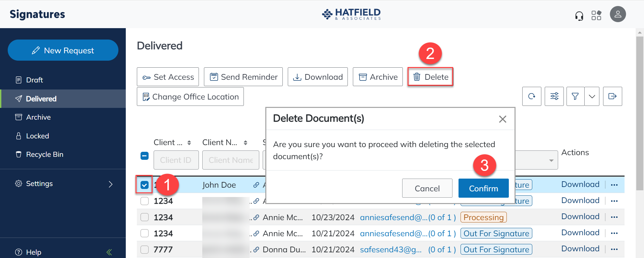The width and height of the screenshot is (644, 258).
Task: Click the export icon button
Action: tap(612, 96)
